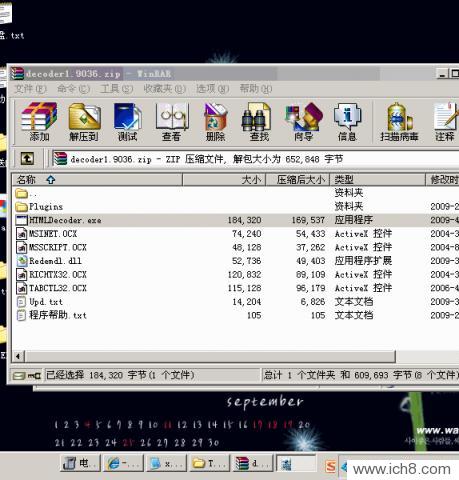Image resolution: width=459 pixels, height=480 pixels.
Task: Select the HTMLDecoder.exe file
Action: [235, 220]
